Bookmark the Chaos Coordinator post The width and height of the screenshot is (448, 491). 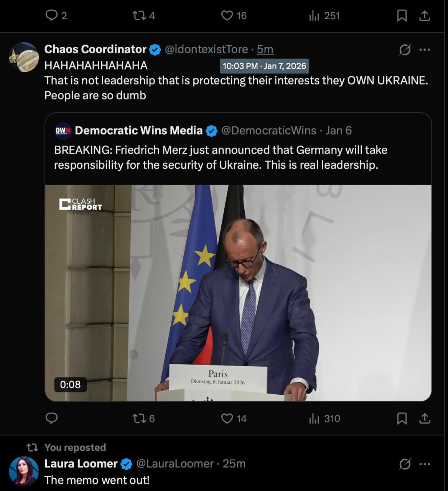[402, 418]
